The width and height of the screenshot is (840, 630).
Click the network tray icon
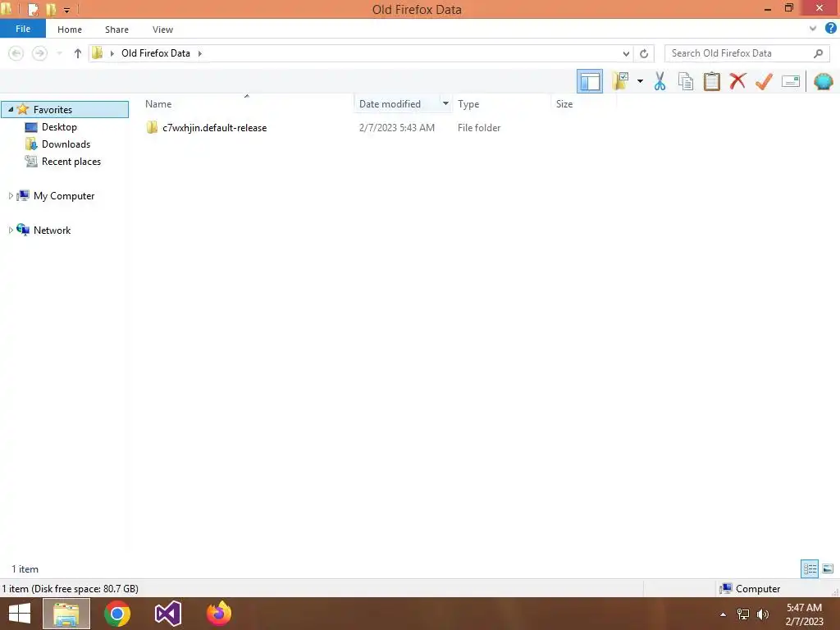pos(743,614)
